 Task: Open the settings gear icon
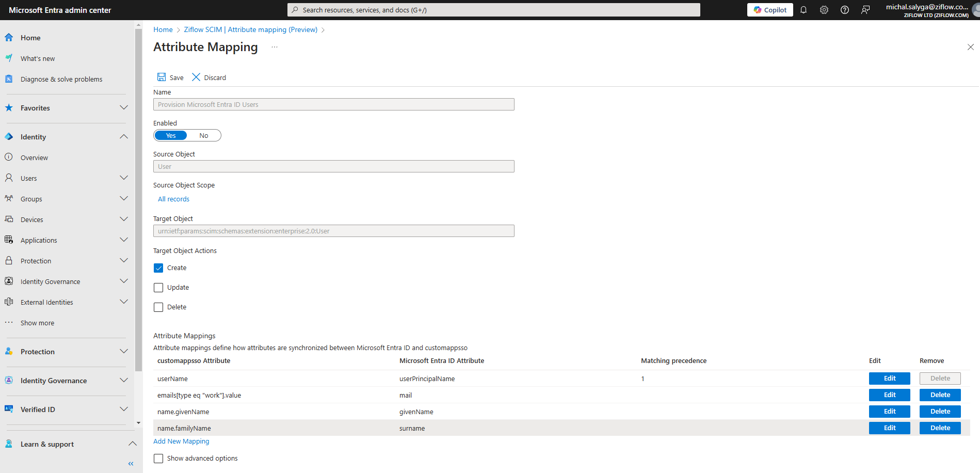click(824, 10)
